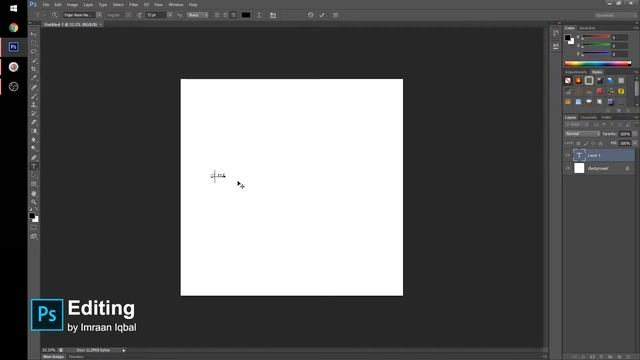The width and height of the screenshot is (640, 360).
Task: Open the anti-aliasing method dropdown
Action: (x=198, y=15)
